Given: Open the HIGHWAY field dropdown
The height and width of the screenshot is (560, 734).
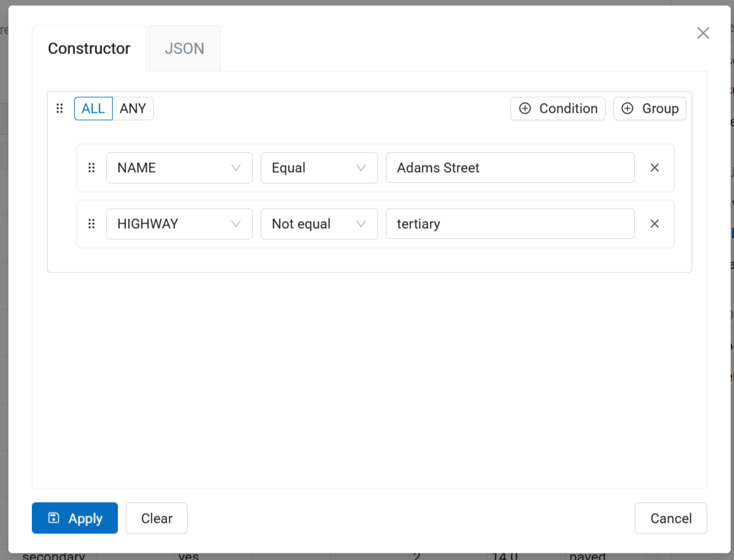Looking at the screenshot, I should click(179, 224).
